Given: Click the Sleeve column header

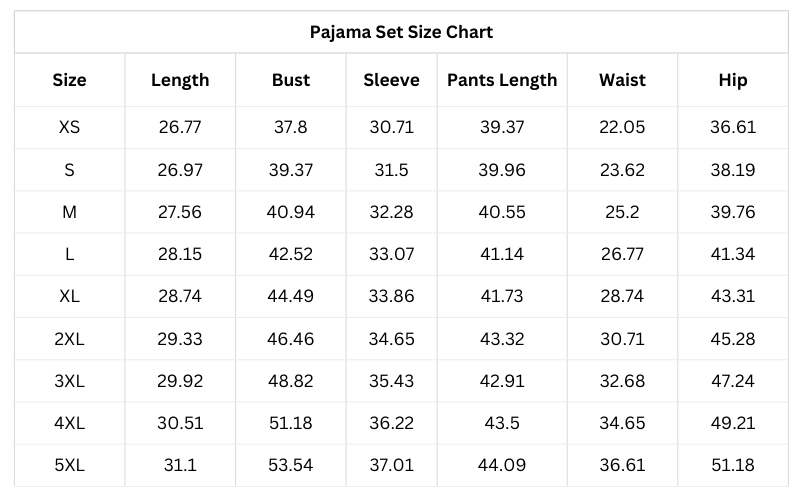Looking at the screenshot, I should [391, 80].
